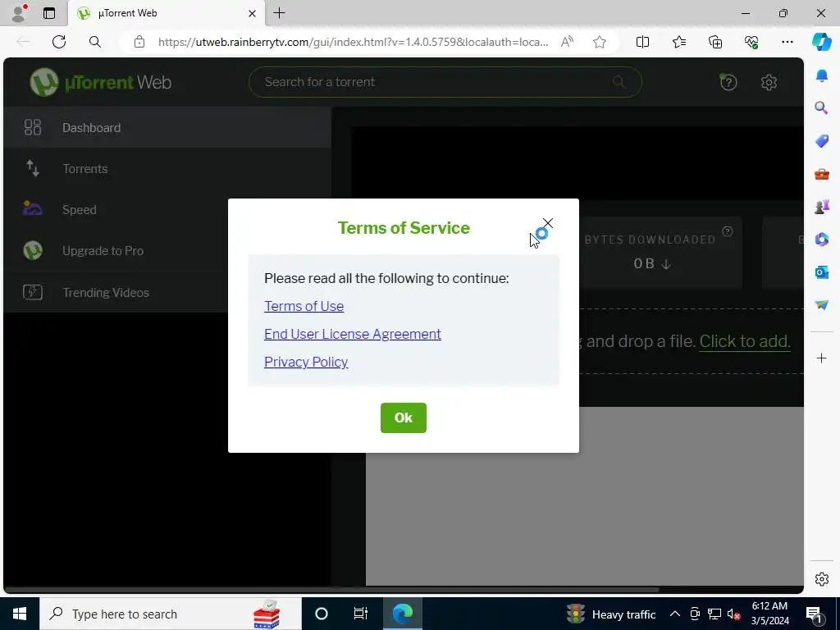The width and height of the screenshot is (840, 630).
Task: Click the Bytes Downloaded info icon
Action: pos(727,231)
